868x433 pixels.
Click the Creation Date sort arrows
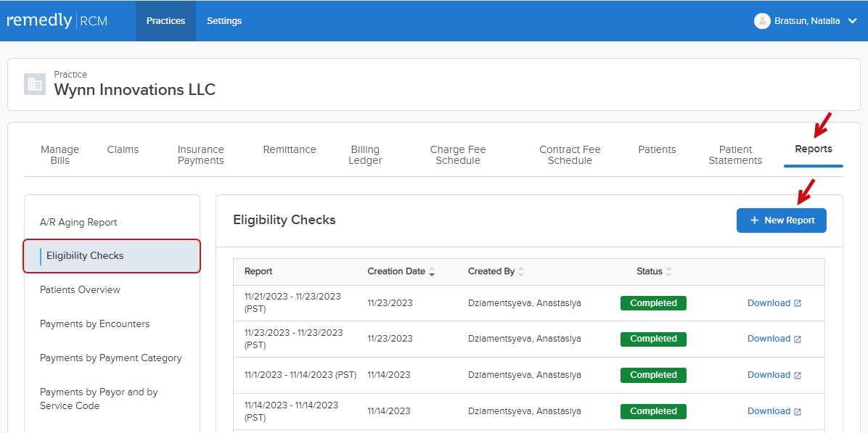[433, 272]
